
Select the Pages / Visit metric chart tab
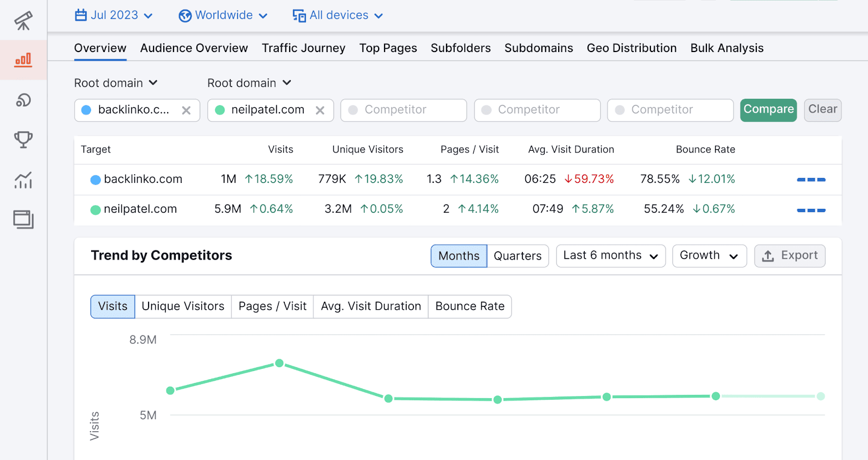pos(272,306)
